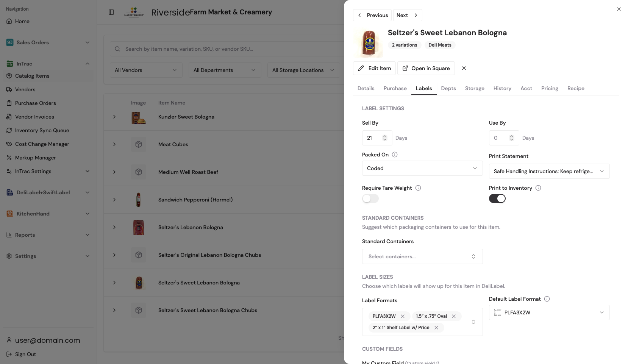This screenshot has width=628, height=364.
Task: Click the Packed On info icon
Action: [x=395, y=155]
